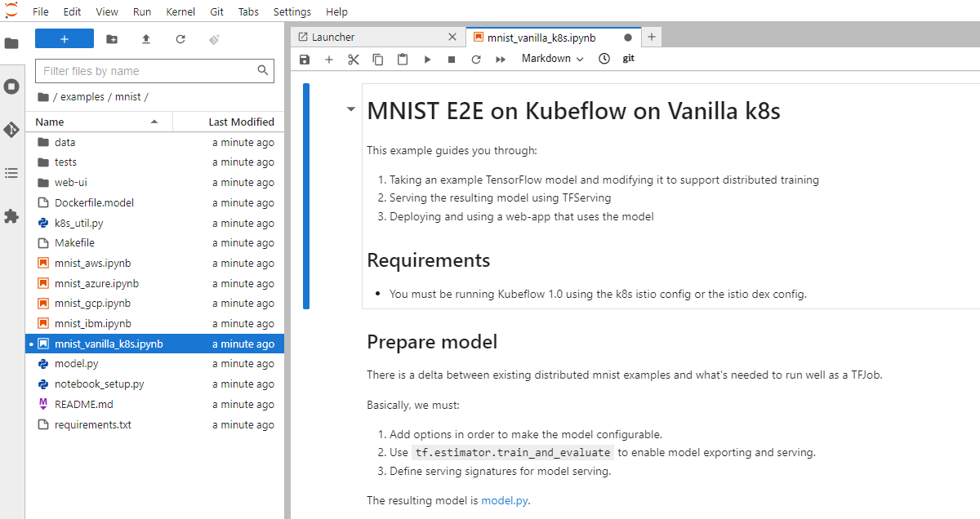980x519 pixels.
Task: Select the data folder
Action: pos(155,142)
